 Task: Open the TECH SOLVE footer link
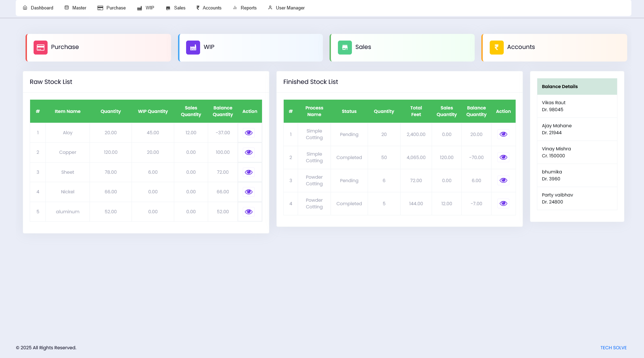tap(613, 348)
